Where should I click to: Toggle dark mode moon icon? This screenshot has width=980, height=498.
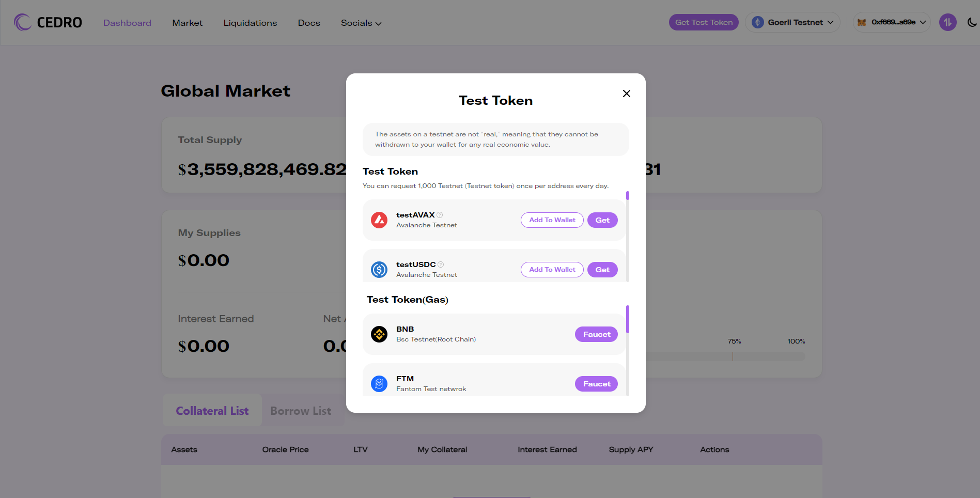[x=972, y=22]
